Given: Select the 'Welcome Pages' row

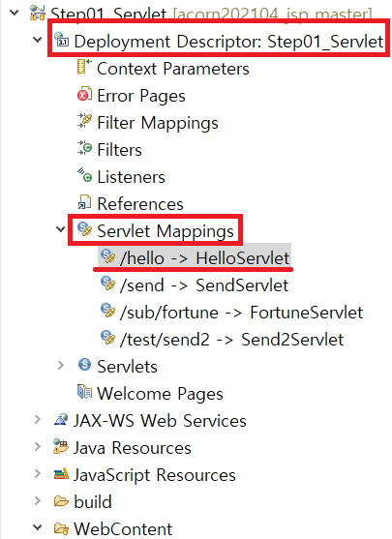Looking at the screenshot, I should 160,394.
